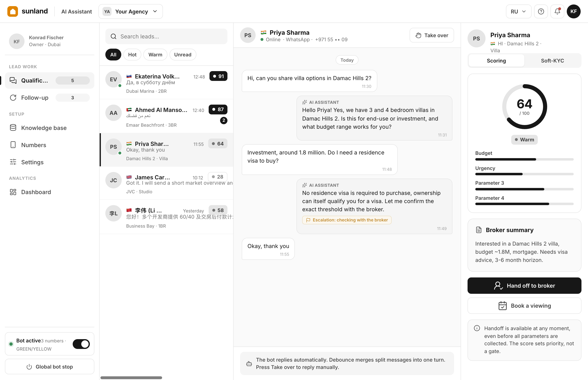Click Ekaterina's EV avatar
This screenshot has height=380, width=588.
[113, 79]
